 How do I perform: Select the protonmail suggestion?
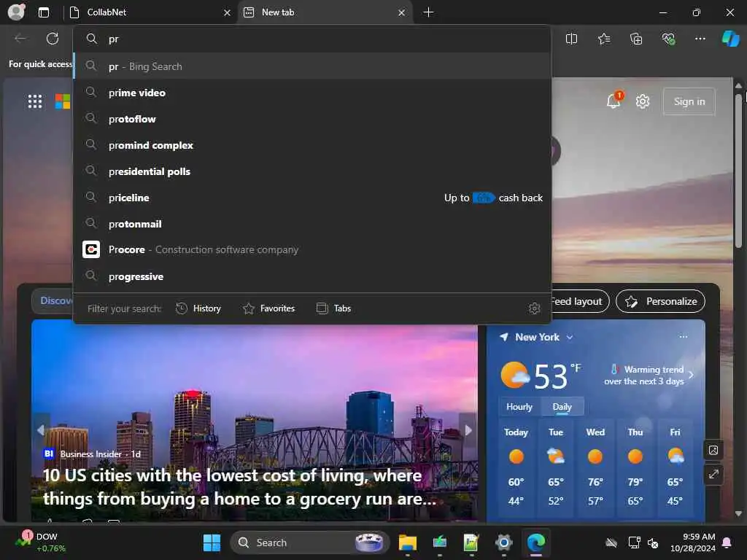point(312,223)
